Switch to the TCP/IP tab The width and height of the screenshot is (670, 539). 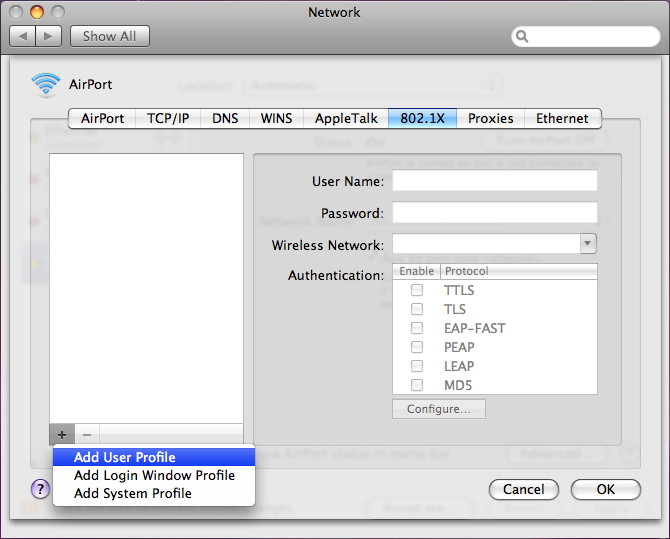[168, 118]
